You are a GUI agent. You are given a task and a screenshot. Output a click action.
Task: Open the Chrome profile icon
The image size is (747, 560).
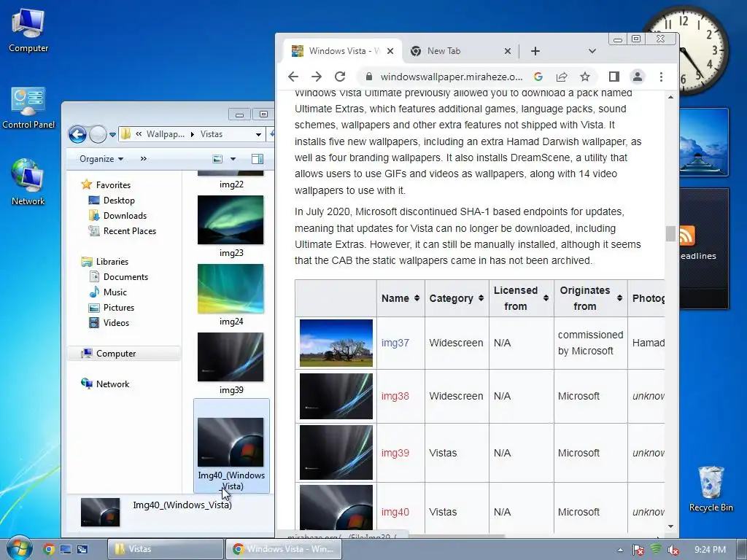coord(638,77)
